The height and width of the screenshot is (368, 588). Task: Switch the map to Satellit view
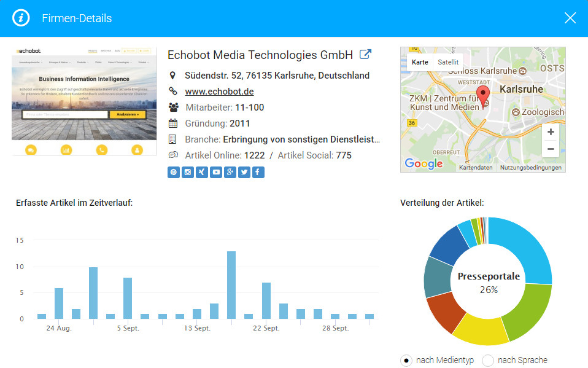pos(448,63)
